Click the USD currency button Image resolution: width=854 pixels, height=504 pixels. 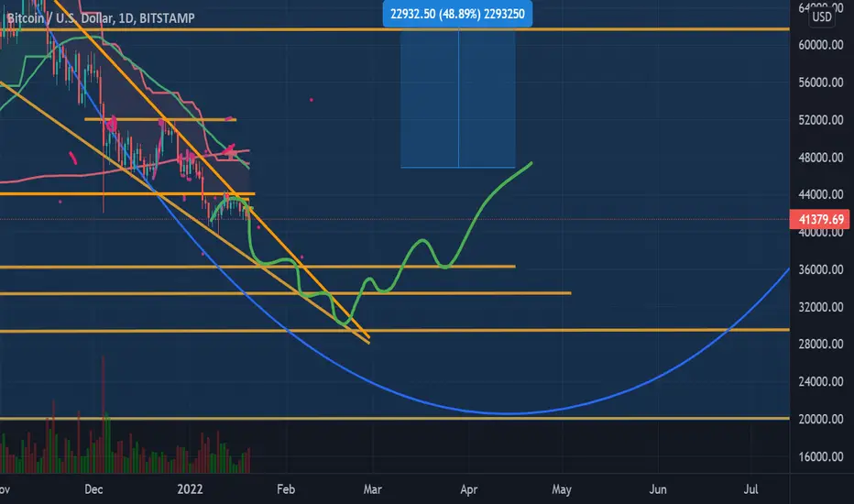[821, 16]
